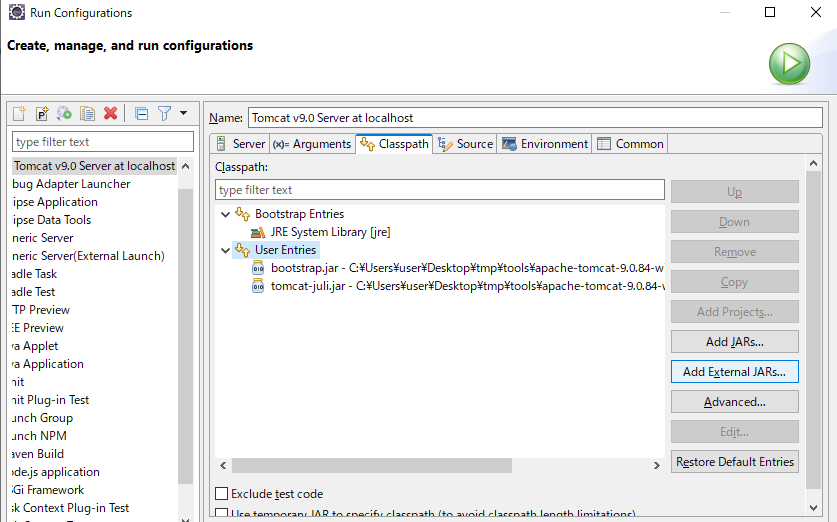Click the Advanced... button
This screenshot has width=837, height=522.
[x=735, y=401]
